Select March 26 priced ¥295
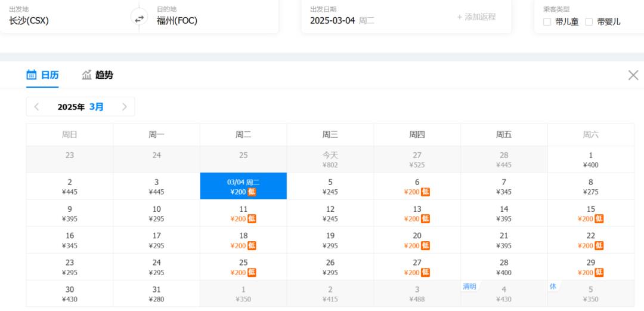 tap(330, 267)
